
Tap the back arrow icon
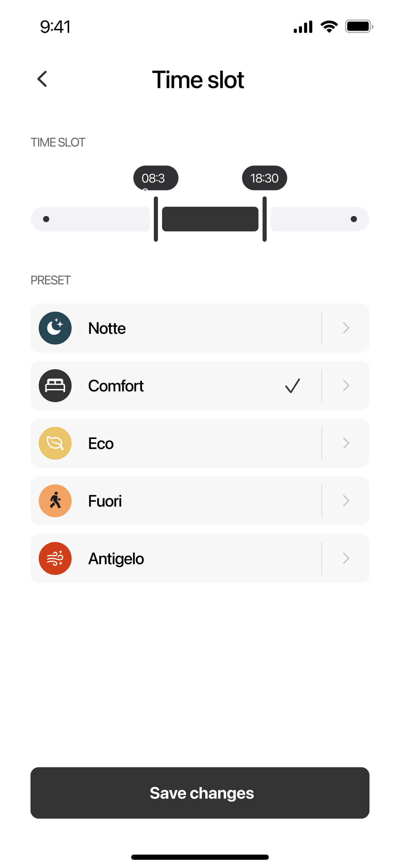pyautogui.click(x=42, y=79)
